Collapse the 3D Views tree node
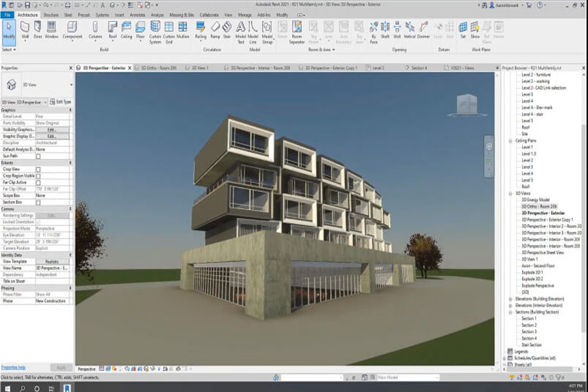Viewport: 588px width, 392px height. (510, 193)
